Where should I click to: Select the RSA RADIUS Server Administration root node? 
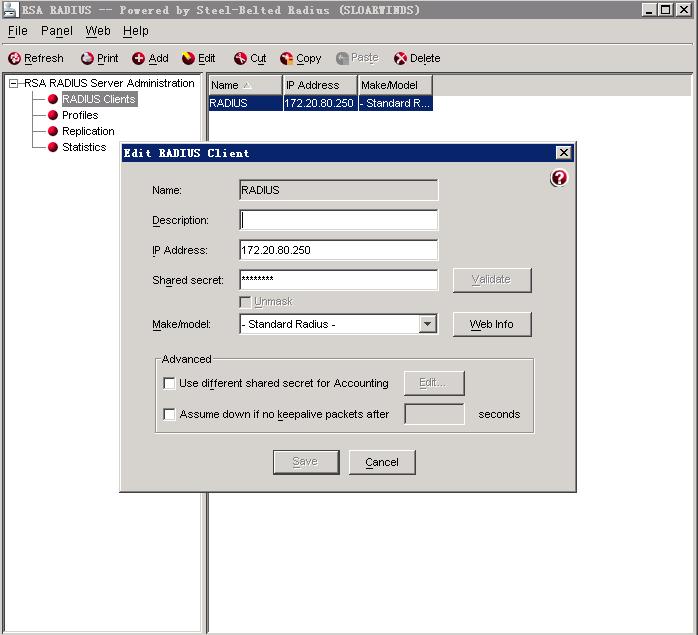tap(110, 83)
